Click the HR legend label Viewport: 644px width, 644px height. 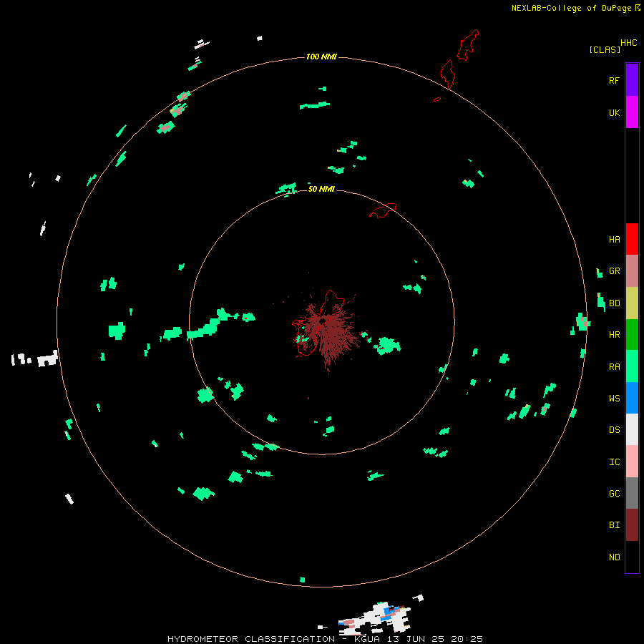coord(614,335)
